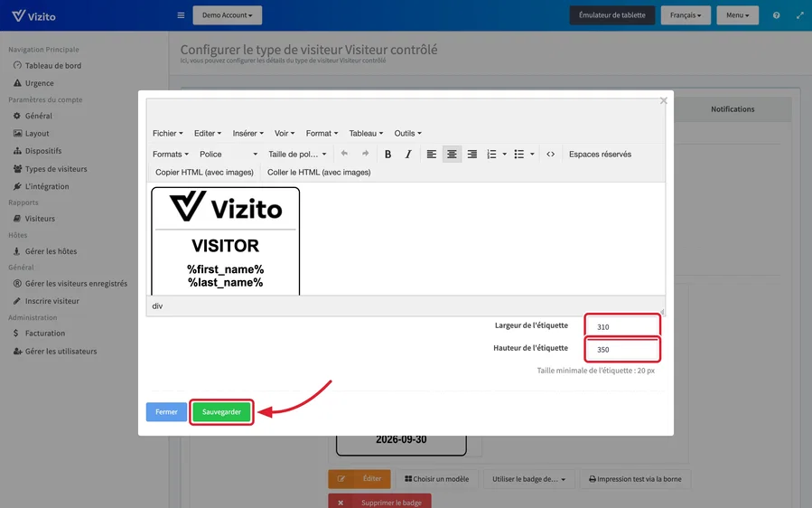Open the Formats dropdown

pos(171,154)
